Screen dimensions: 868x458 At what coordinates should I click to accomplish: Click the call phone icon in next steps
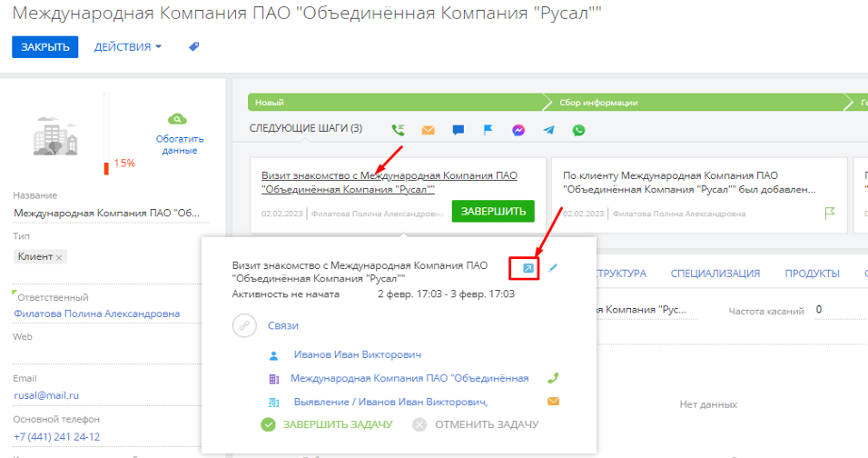[x=398, y=130]
